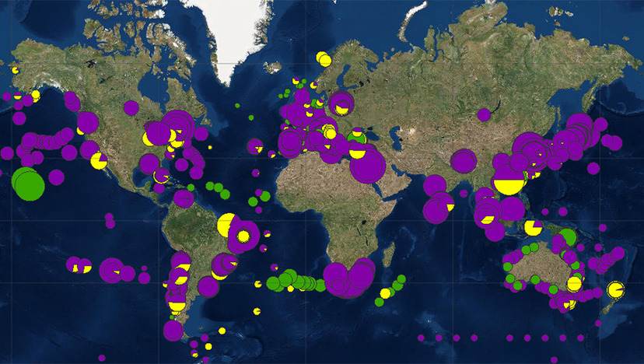
Task: Select the isolated purple circle east of Japan
Action: (593, 168)
